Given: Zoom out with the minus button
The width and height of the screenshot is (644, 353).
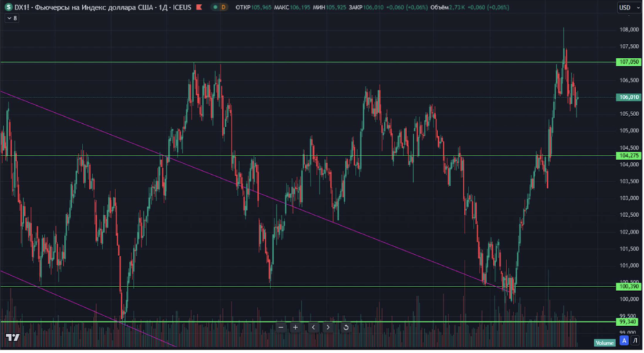Looking at the screenshot, I should tap(281, 328).
